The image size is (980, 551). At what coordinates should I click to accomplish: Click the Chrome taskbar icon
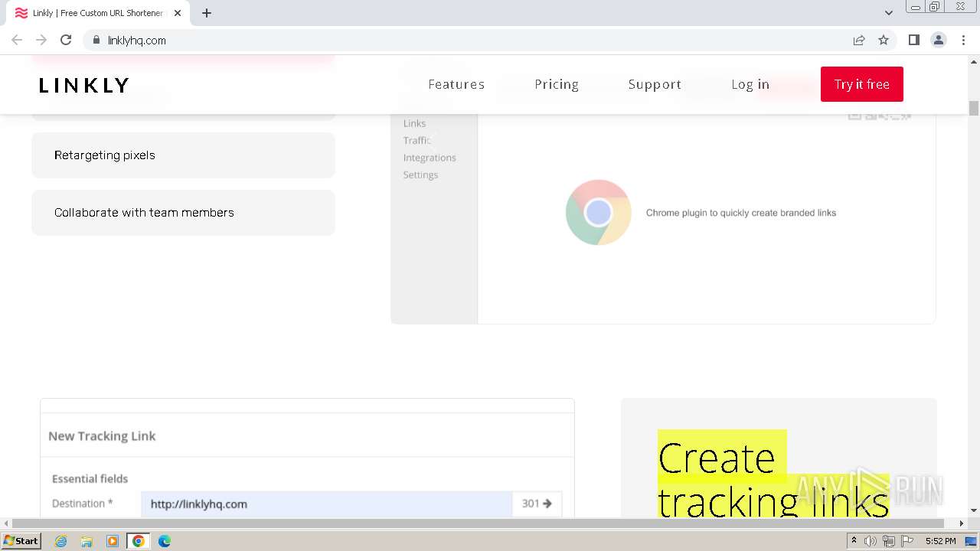pyautogui.click(x=139, y=541)
